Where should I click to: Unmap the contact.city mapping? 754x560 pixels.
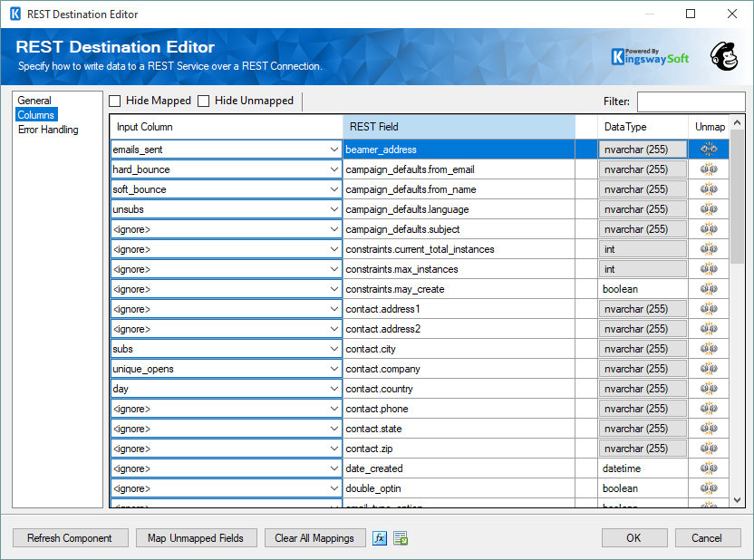click(708, 348)
